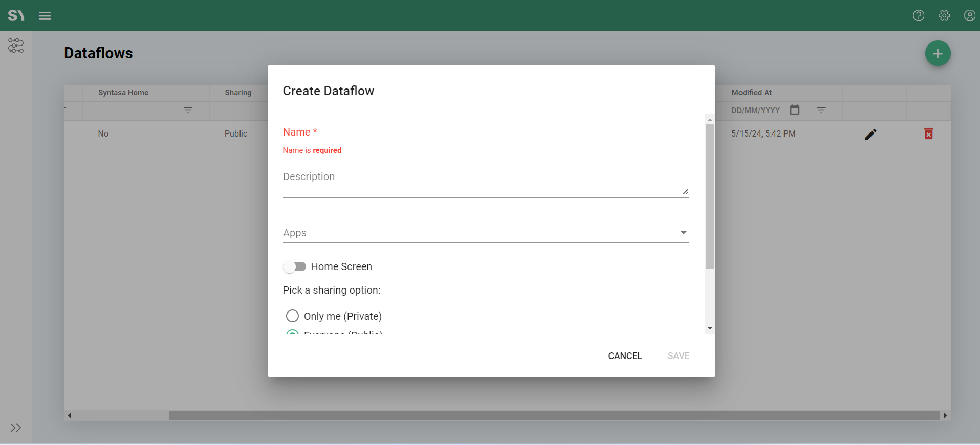This screenshot has height=445, width=980.
Task: Select the Only me (Private) radio option
Action: tap(292, 316)
